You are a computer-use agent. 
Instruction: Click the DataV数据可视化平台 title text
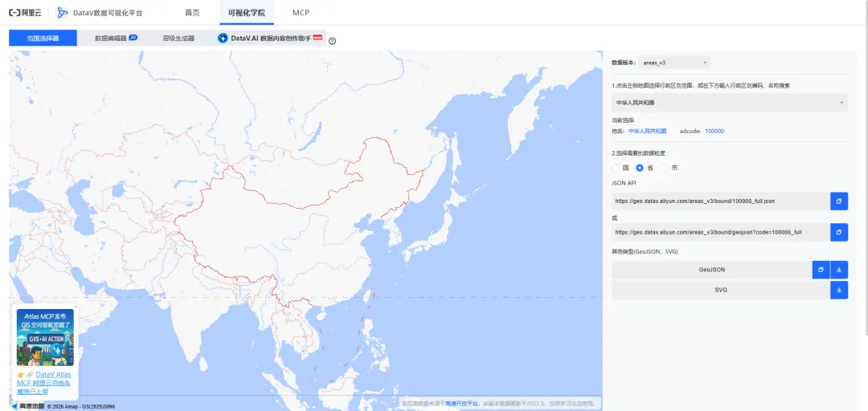(x=108, y=13)
